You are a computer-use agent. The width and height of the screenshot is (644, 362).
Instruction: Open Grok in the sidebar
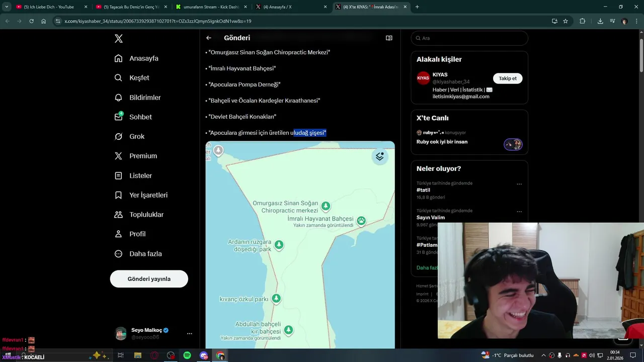tap(129, 136)
